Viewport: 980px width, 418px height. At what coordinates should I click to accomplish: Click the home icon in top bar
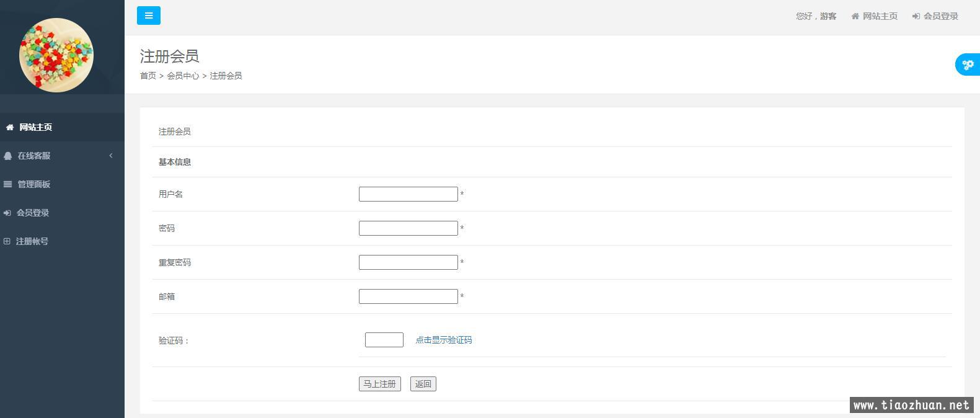[x=855, y=16]
